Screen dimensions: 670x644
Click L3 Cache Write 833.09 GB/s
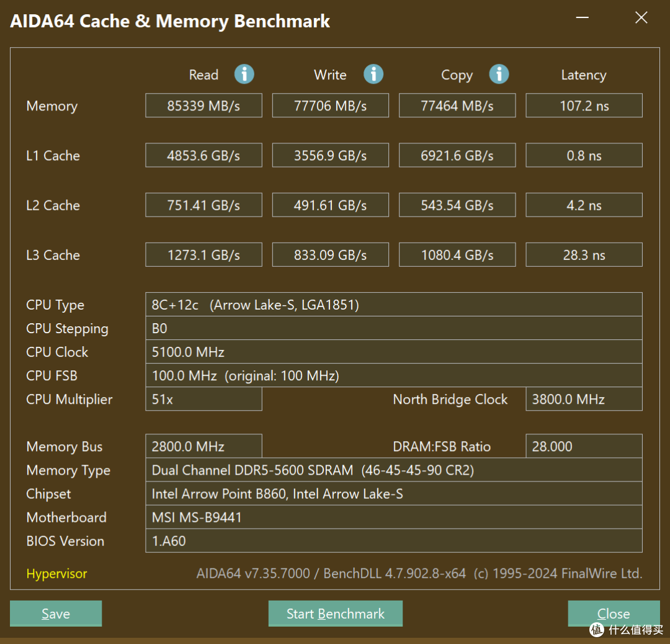pyautogui.click(x=330, y=255)
